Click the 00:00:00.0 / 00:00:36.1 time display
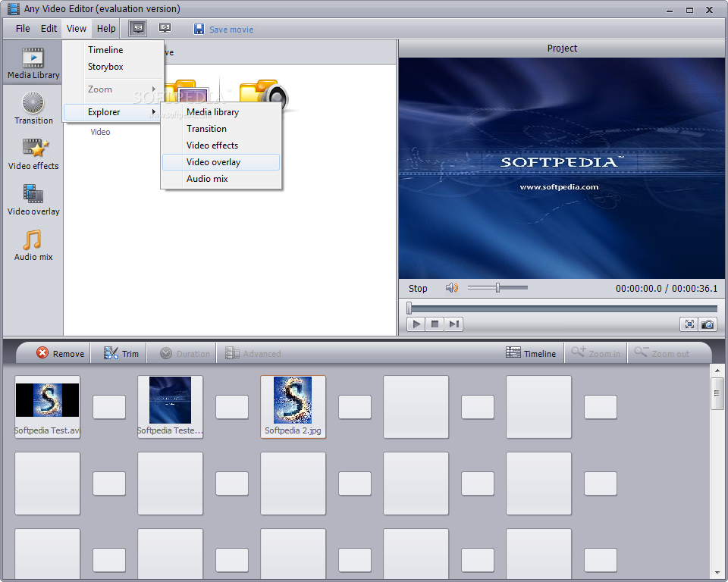Screen dimensions: 728x582 pyautogui.click(x=667, y=288)
